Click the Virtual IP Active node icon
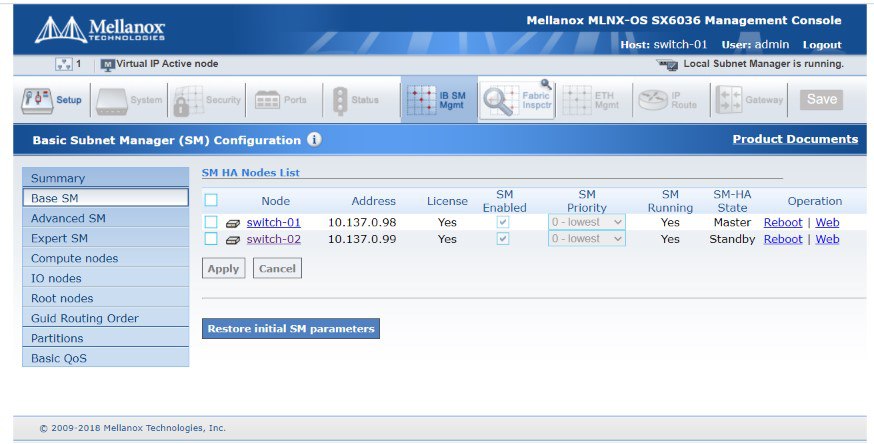 (107, 65)
